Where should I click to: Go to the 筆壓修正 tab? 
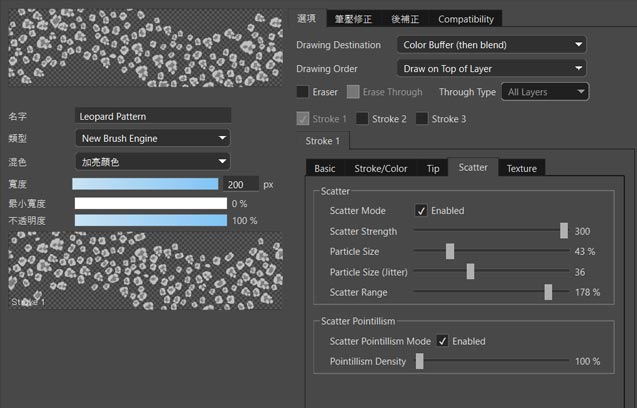click(x=356, y=19)
